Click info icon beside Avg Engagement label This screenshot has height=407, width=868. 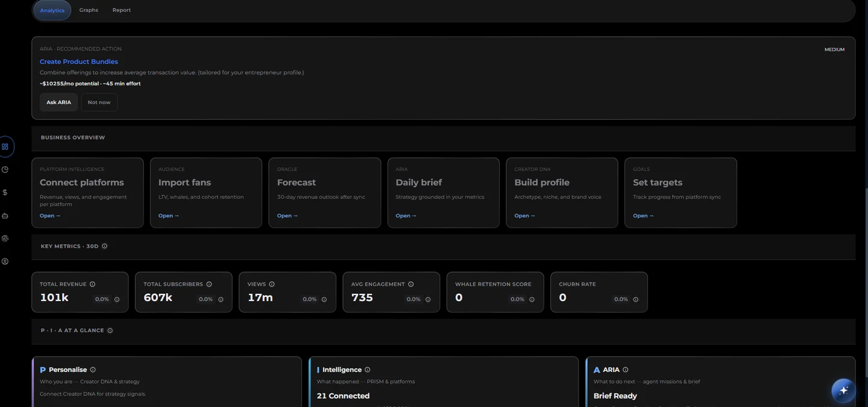[x=411, y=284]
